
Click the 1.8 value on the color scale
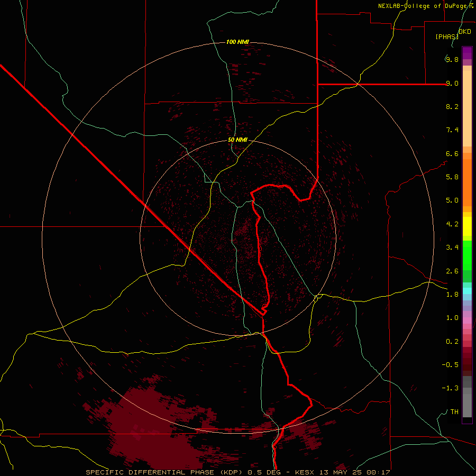(452, 295)
